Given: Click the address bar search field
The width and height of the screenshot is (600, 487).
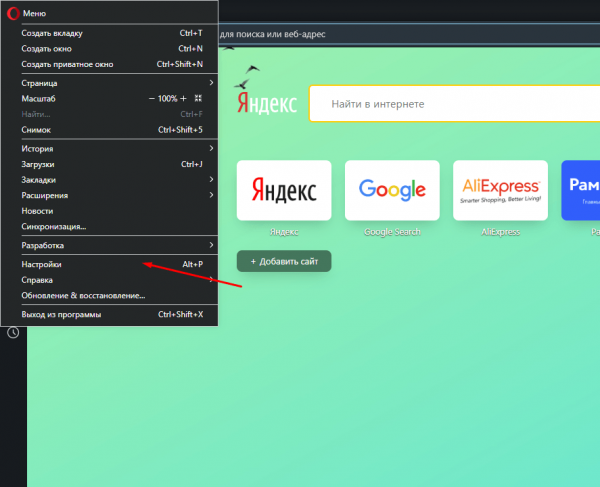Looking at the screenshot, I should [409, 34].
